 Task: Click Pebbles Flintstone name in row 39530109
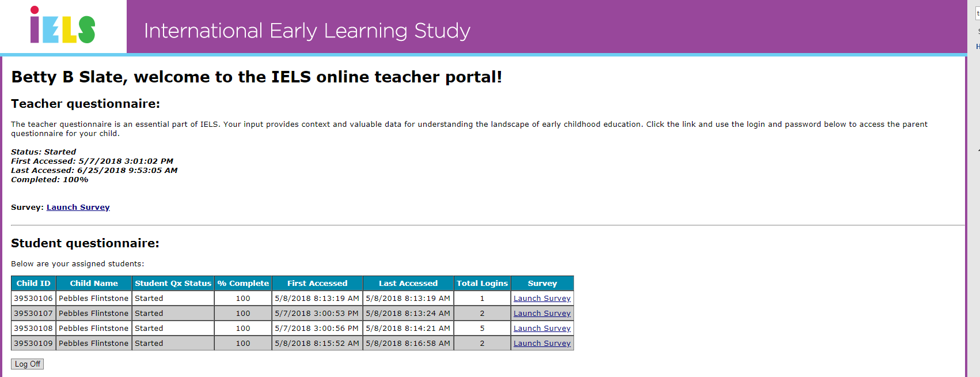click(94, 344)
